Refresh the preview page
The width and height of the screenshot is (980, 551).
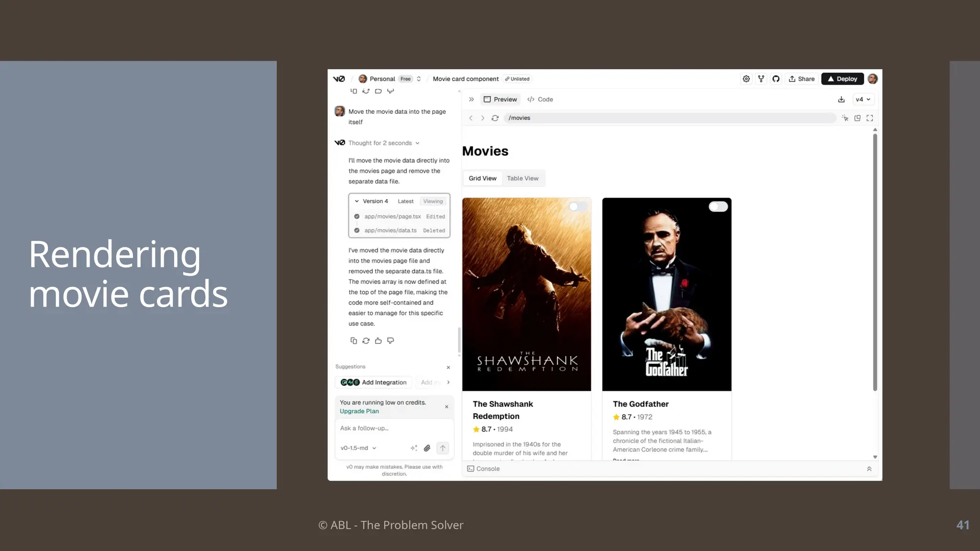point(495,118)
